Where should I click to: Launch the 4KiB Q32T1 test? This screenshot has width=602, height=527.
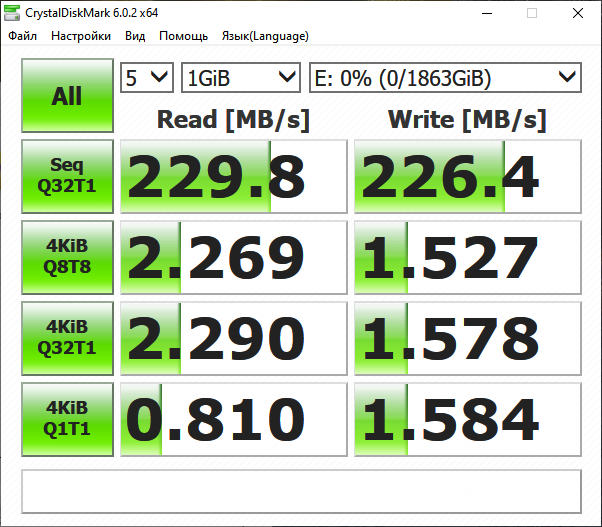tap(67, 338)
